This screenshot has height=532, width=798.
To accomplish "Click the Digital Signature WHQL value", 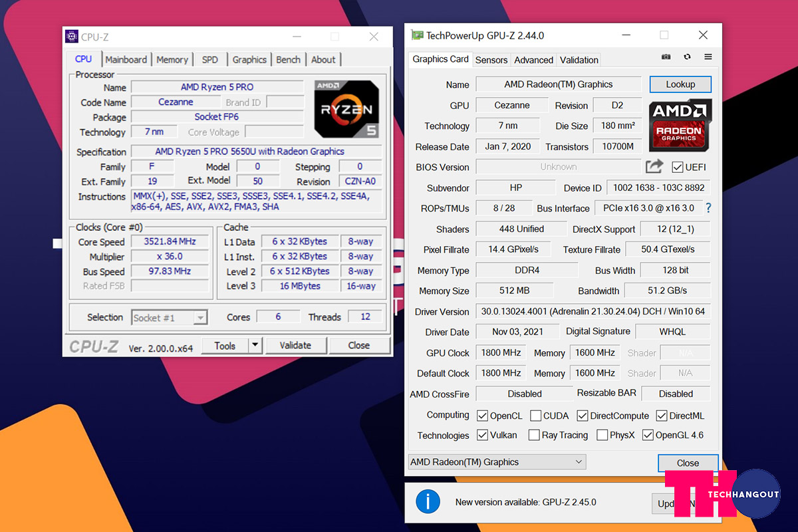I will pos(672,332).
